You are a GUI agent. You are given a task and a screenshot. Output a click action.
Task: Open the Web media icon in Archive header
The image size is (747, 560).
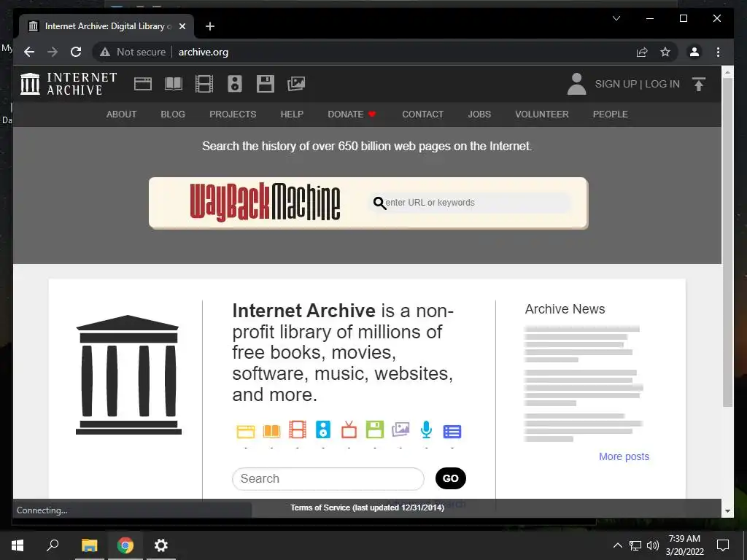[143, 84]
